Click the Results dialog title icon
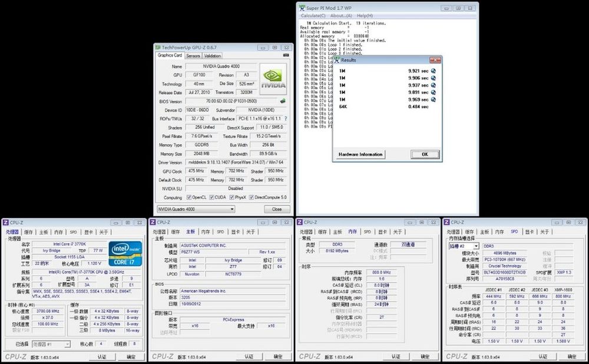The width and height of the screenshot is (589, 364). pos(336,60)
